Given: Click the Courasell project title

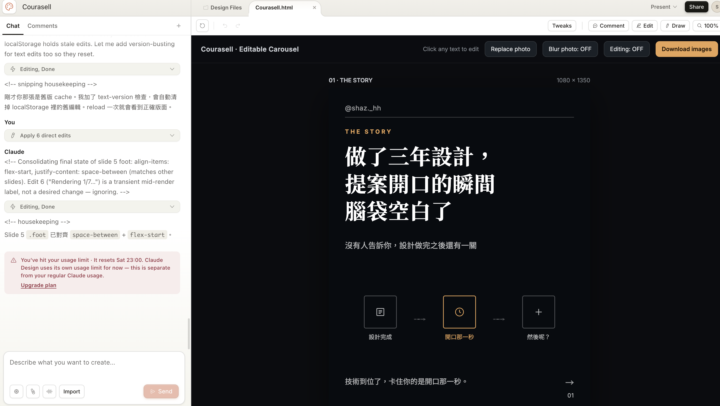Looking at the screenshot, I should (37, 7).
